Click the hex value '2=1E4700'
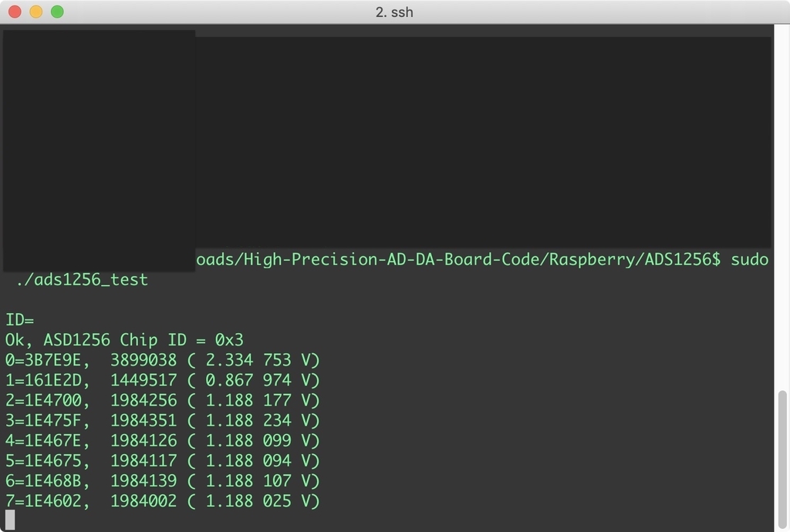The image size is (790, 532). [x=43, y=400]
